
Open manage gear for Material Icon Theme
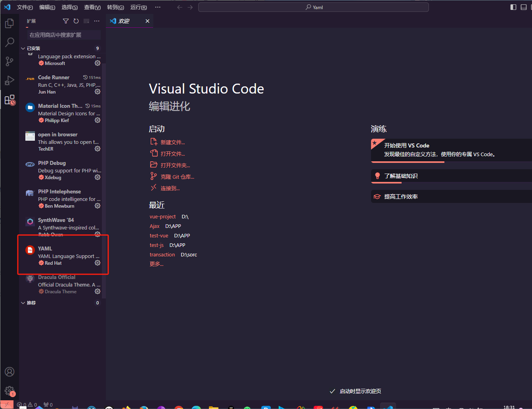[98, 120]
